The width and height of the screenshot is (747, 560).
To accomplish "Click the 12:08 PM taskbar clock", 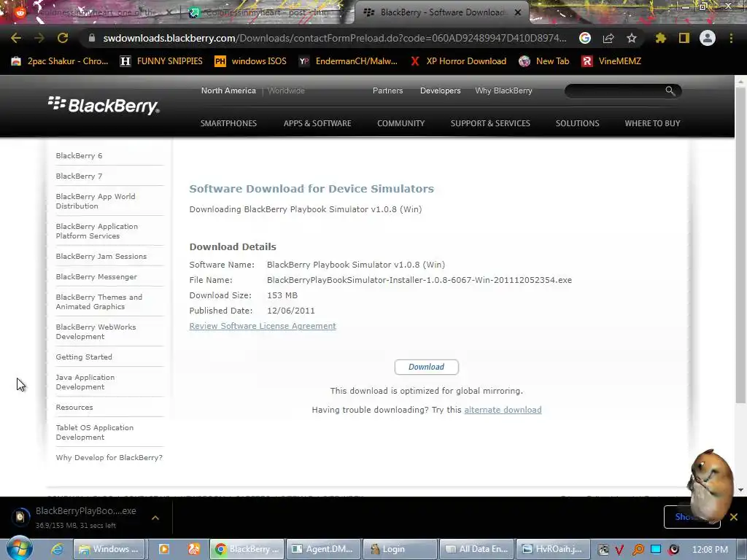I will point(710,550).
